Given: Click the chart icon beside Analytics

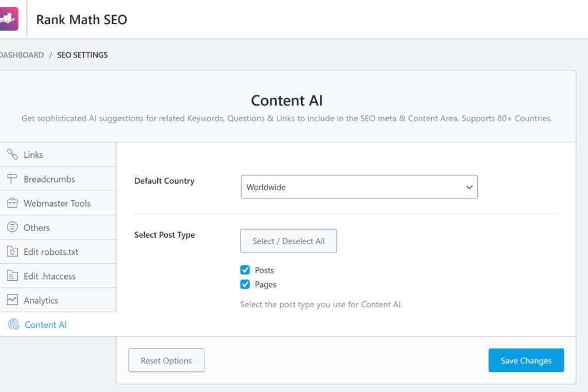Looking at the screenshot, I should [x=12, y=300].
